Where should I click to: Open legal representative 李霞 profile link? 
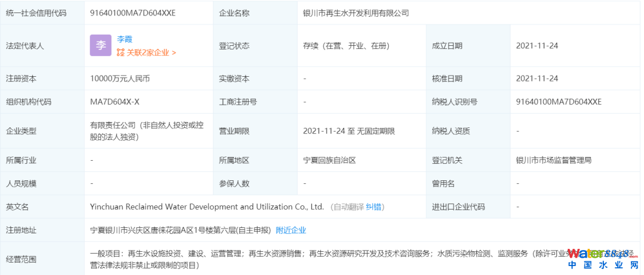[x=124, y=39]
